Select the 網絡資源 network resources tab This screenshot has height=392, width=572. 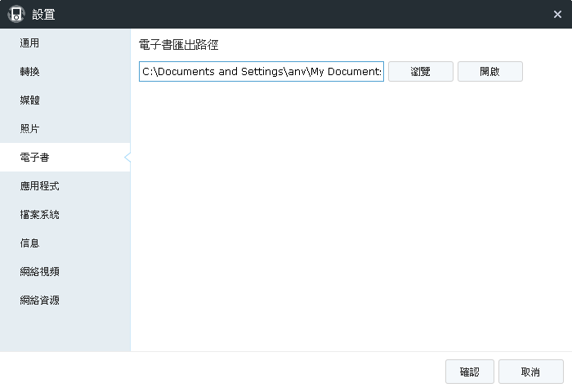39,301
